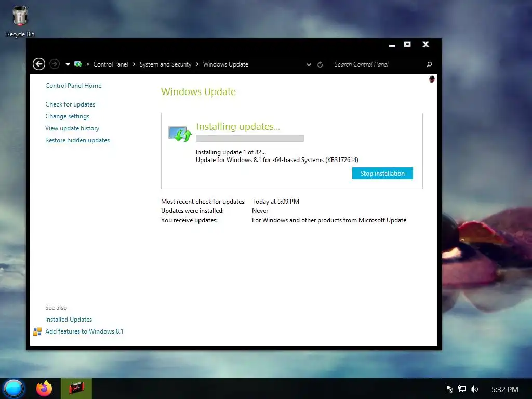Screen dimensions: 532x399
Task: Select Control Panel in breadcrumb
Action: 111,64
